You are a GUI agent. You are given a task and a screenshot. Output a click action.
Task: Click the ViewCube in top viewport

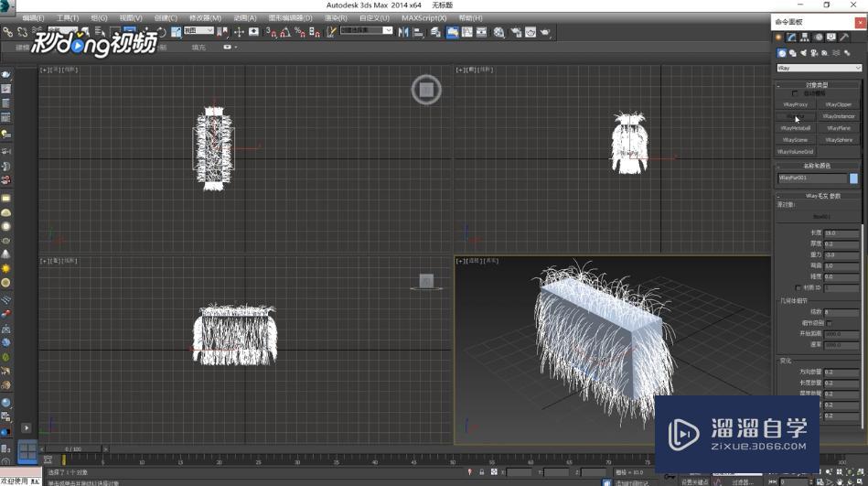[426, 90]
